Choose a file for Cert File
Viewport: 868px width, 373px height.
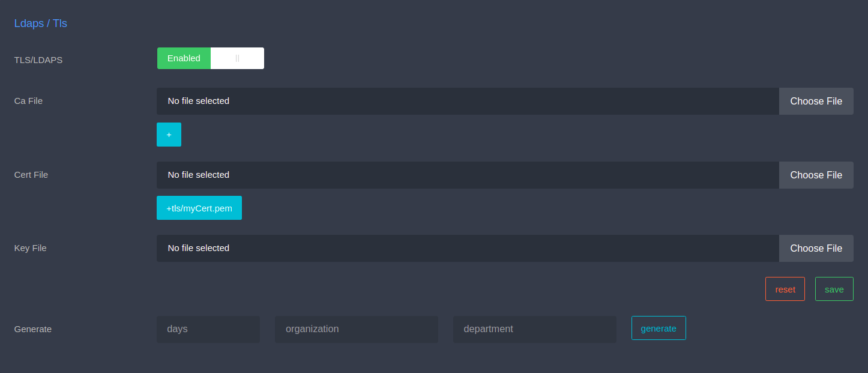point(816,175)
